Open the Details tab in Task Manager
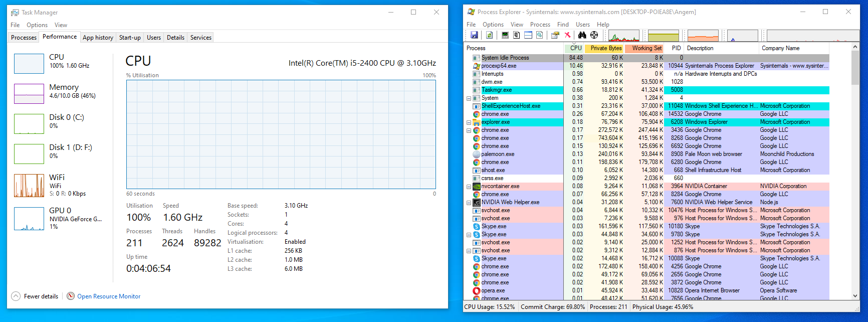The image size is (868, 322). pyautogui.click(x=175, y=37)
